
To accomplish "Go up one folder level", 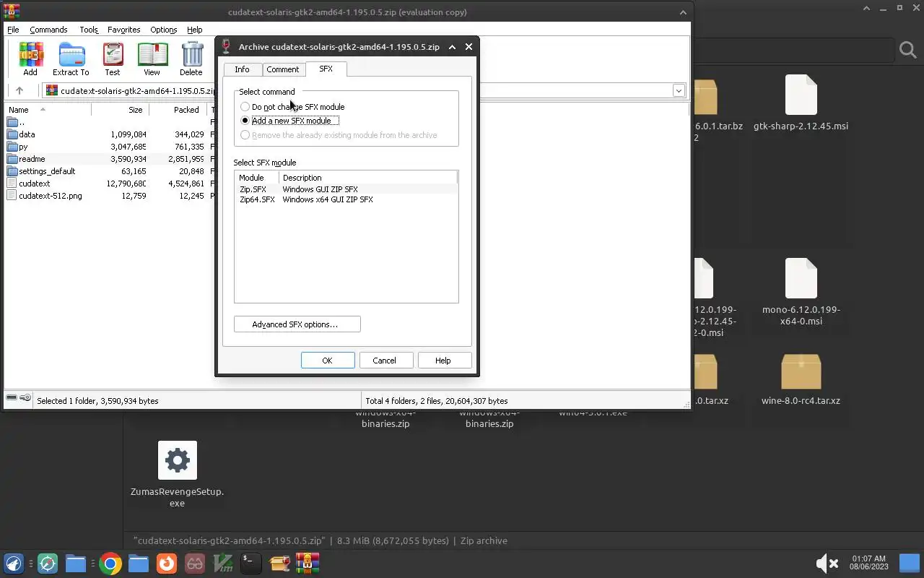I will pos(19,90).
